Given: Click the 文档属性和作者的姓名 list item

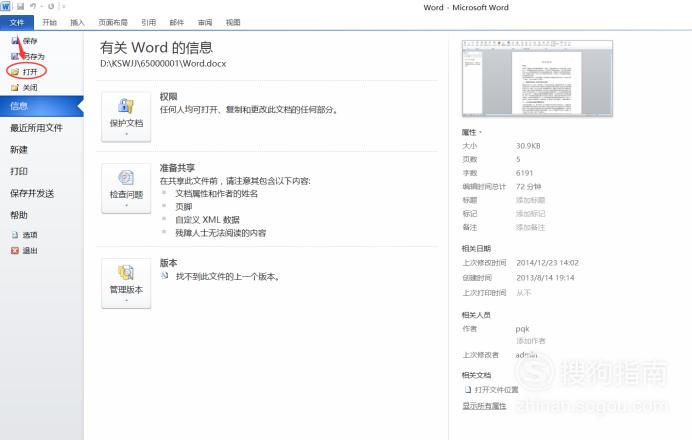Looking at the screenshot, I should tap(216, 193).
